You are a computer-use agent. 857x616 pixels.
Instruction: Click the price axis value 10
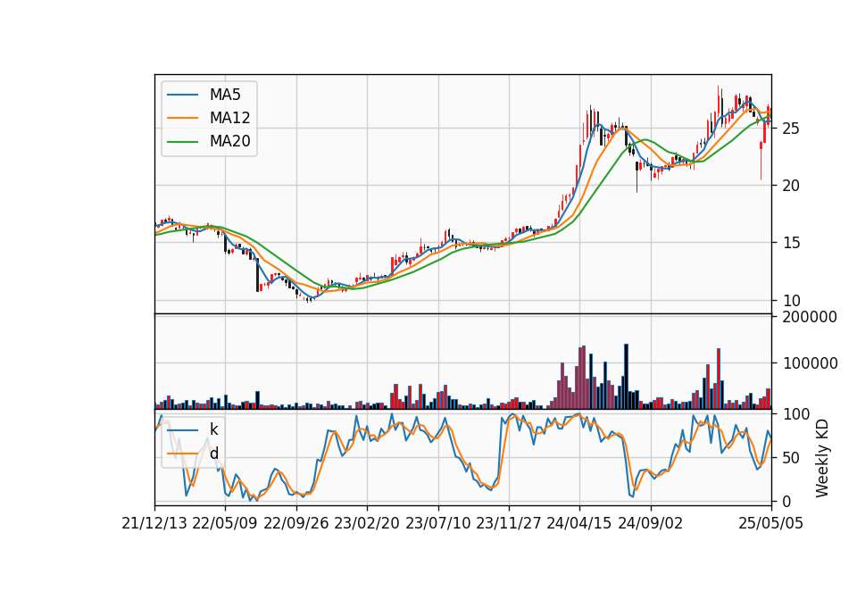(x=792, y=301)
